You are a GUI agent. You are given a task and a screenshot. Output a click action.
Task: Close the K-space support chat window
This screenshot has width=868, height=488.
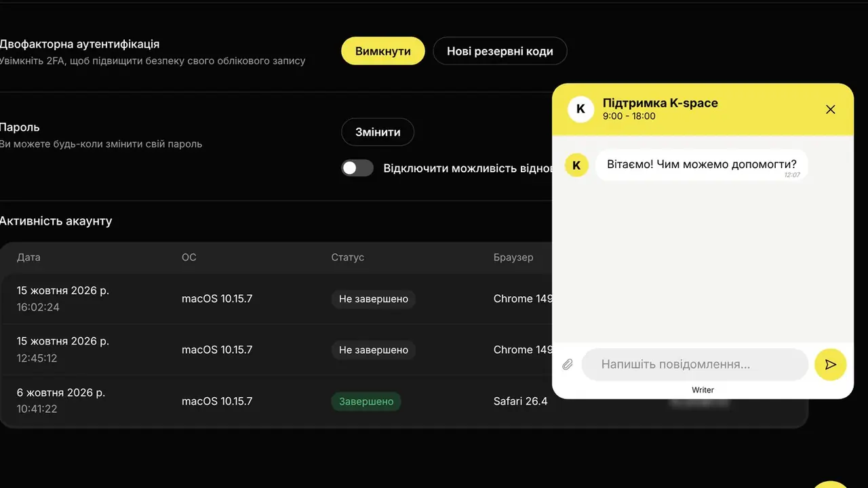coord(830,109)
